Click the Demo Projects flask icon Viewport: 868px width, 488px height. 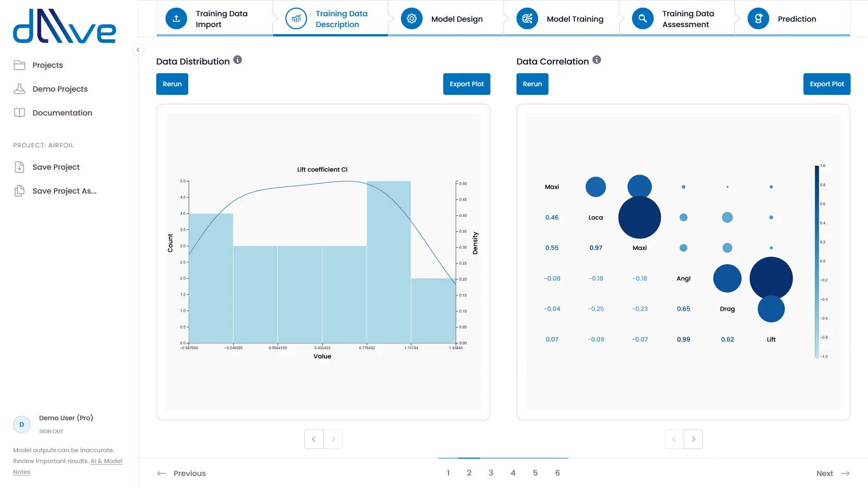[x=20, y=89]
